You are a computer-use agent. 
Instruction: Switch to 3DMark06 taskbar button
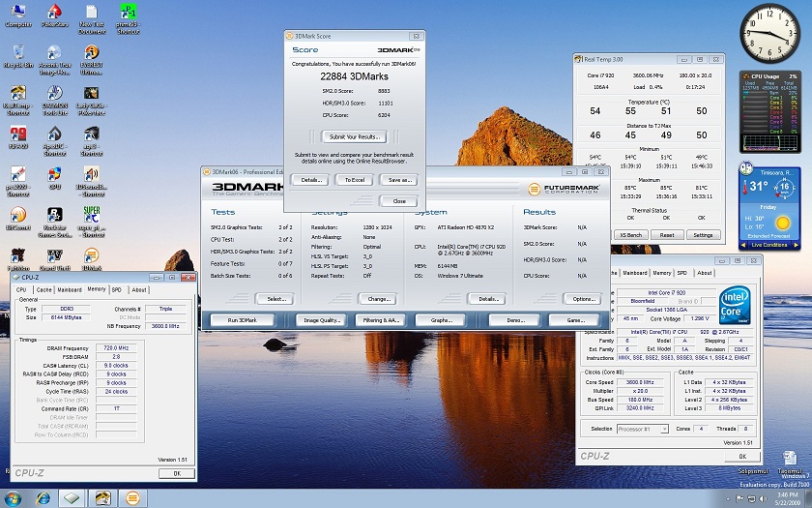132,498
